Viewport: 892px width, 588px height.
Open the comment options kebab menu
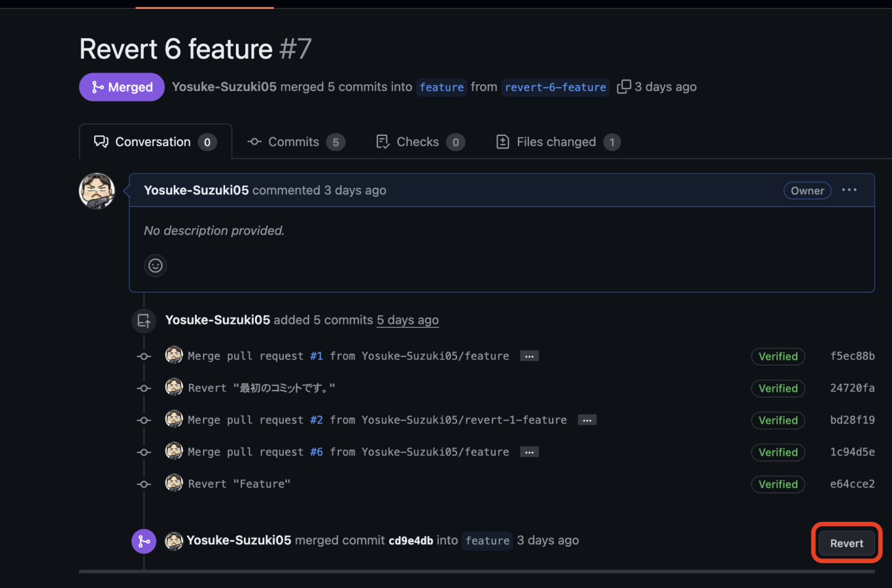(x=849, y=190)
